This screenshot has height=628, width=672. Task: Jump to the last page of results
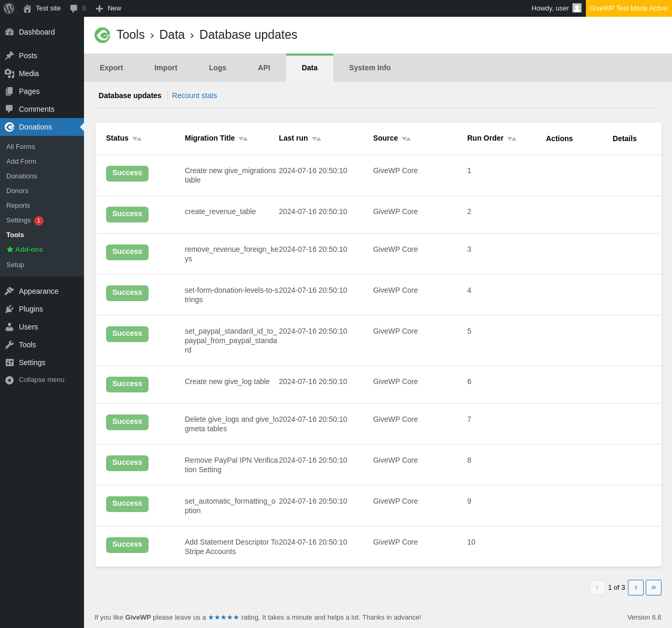[x=654, y=587]
